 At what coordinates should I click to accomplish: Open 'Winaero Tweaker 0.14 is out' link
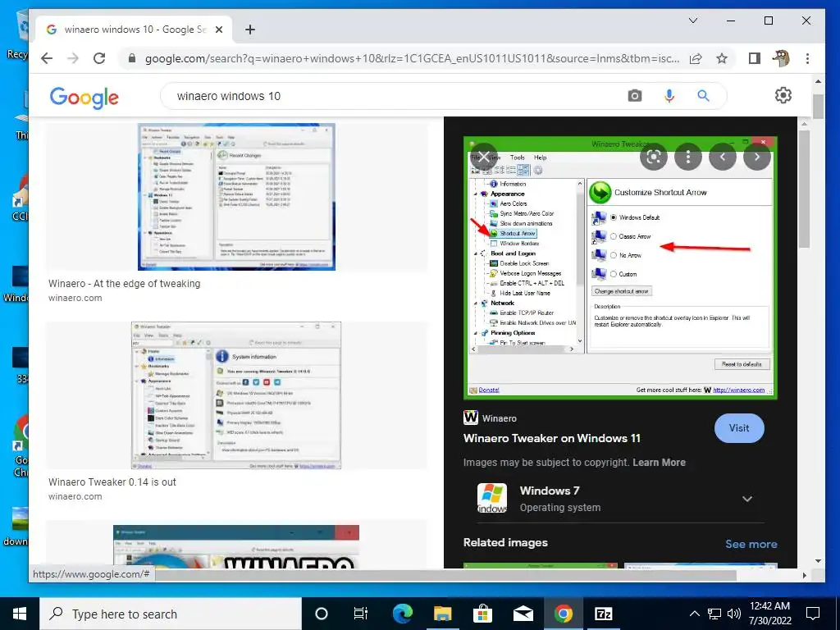(112, 482)
